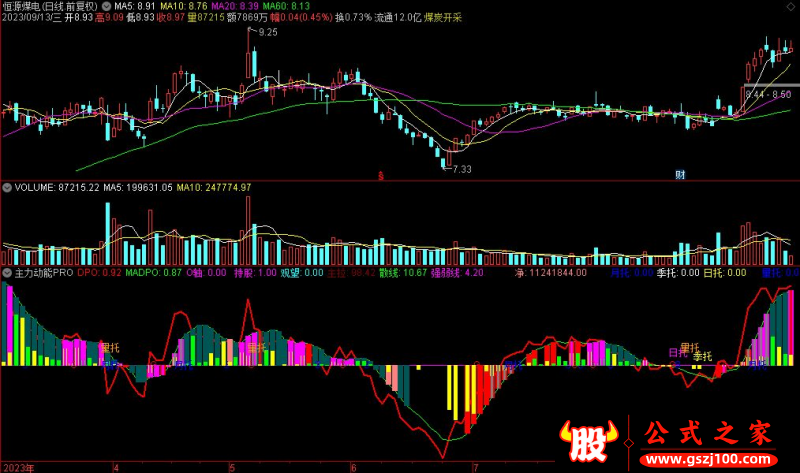Click the red $ marker below candles

[x=381, y=176]
